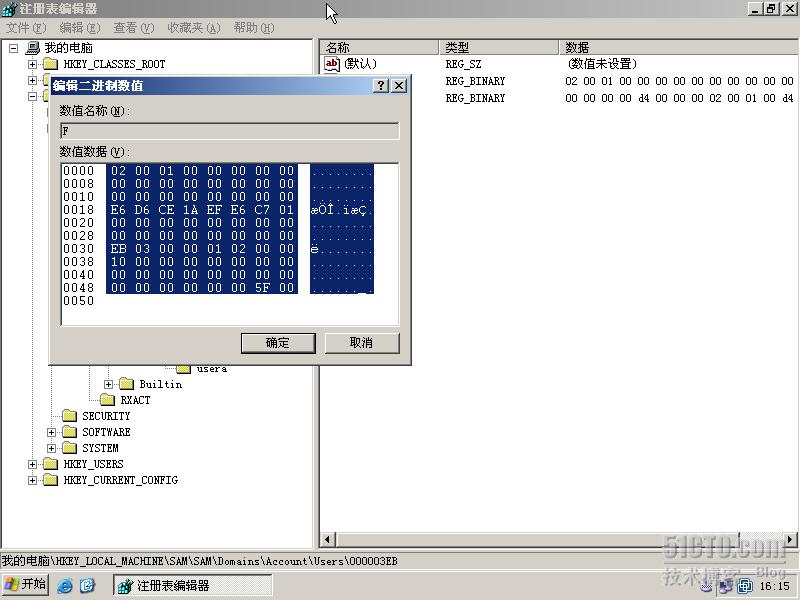Click the rightmost system tray icon beside clock

point(745,586)
